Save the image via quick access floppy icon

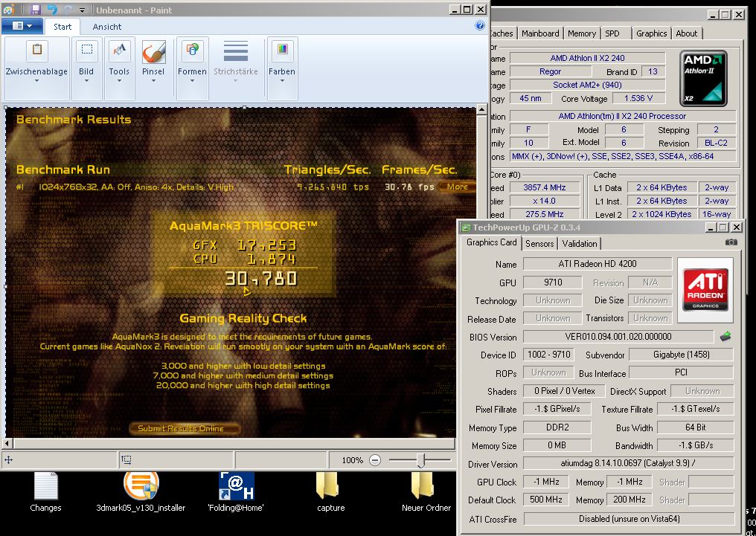pyautogui.click(x=35, y=10)
